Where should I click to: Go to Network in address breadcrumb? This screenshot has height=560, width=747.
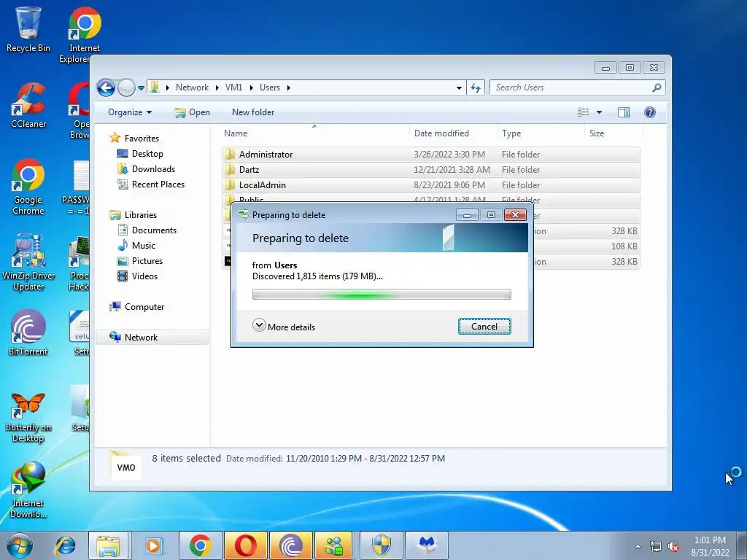[x=192, y=87]
